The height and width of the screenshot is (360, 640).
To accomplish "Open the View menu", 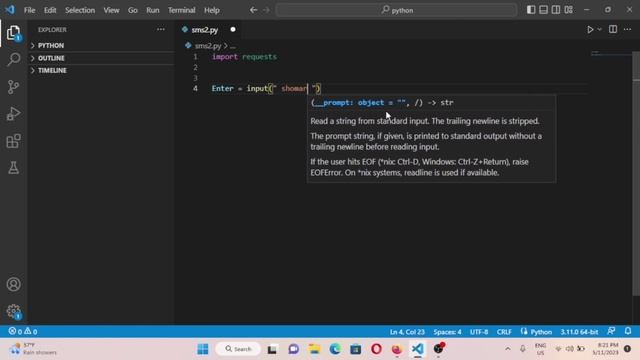I will pos(111,10).
